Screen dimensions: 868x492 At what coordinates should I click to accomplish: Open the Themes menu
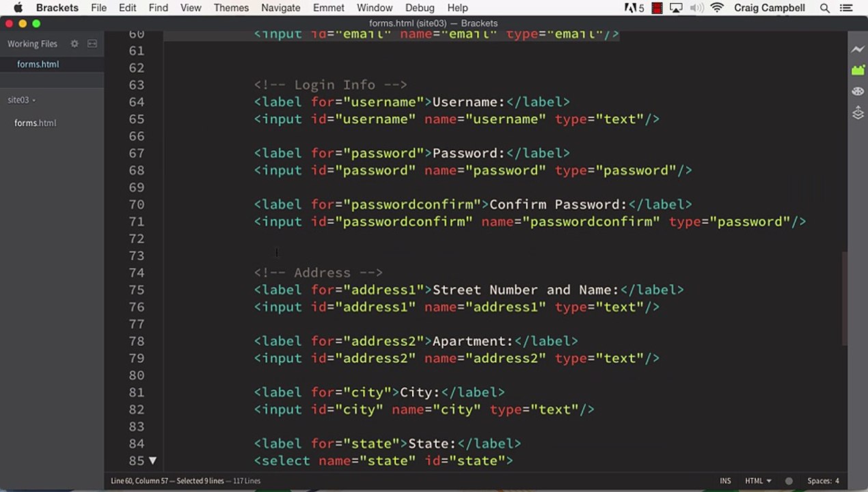point(231,8)
